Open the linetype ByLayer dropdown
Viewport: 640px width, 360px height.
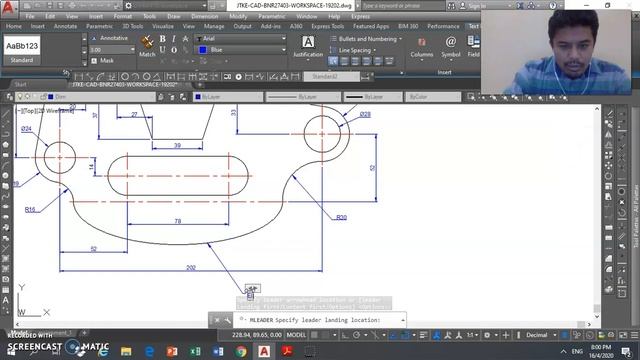[303, 97]
